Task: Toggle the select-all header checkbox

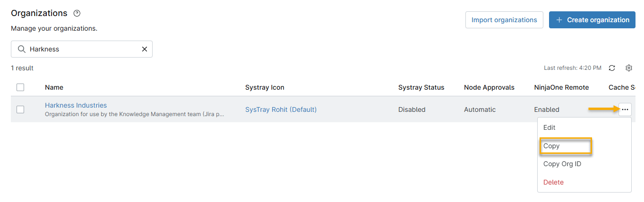Action: click(x=20, y=87)
